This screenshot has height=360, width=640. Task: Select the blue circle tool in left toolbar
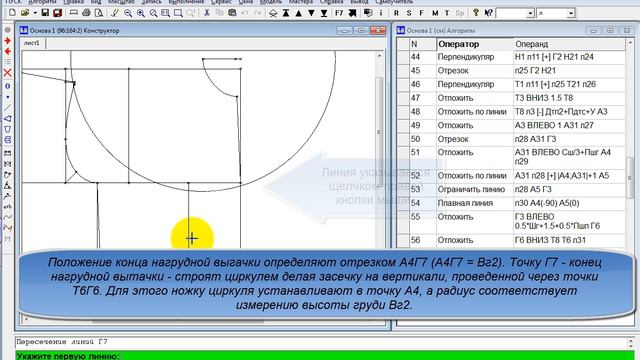[x=7, y=86]
